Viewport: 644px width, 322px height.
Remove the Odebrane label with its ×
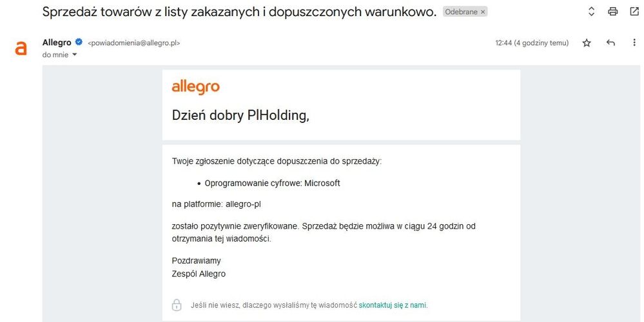click(483, 12)
